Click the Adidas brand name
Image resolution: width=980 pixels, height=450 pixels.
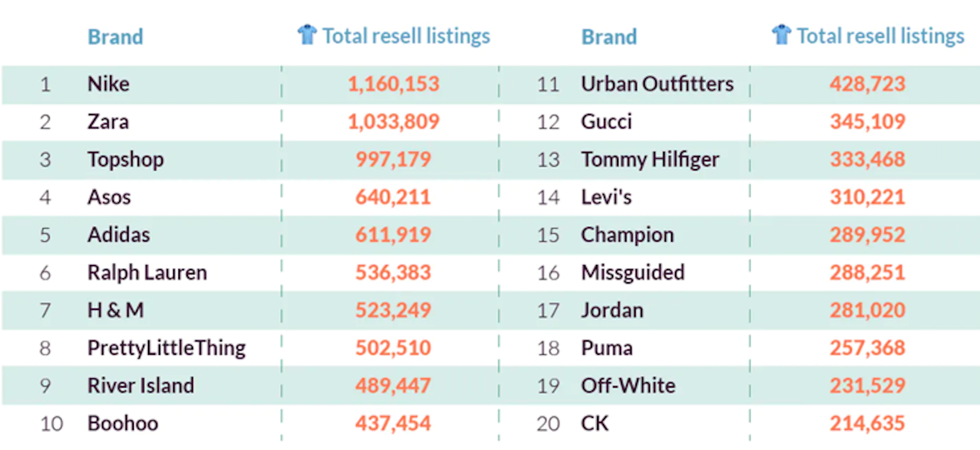pos(118,235)
